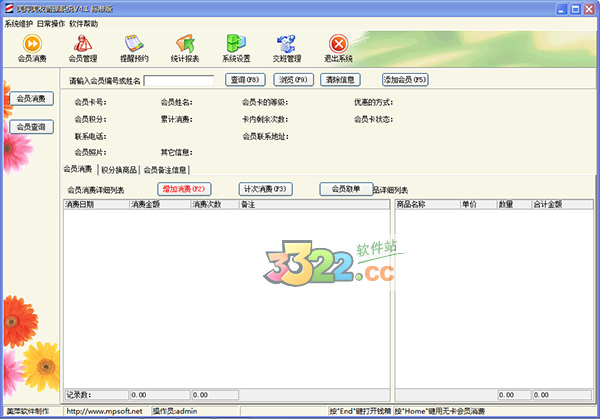The width and height of the screenshot is (600, 419).
Task: Open the 系统设置 toolbar icon
Action: [x=236, y=48]
